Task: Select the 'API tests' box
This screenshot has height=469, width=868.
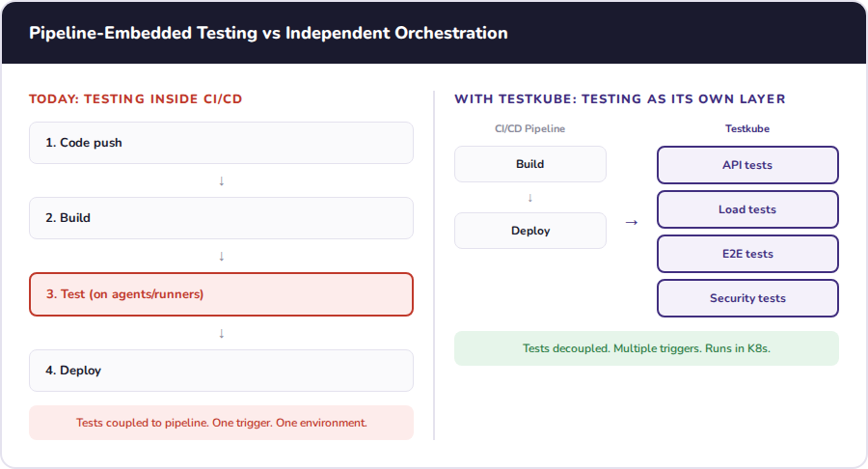Action: coord(747,165)
